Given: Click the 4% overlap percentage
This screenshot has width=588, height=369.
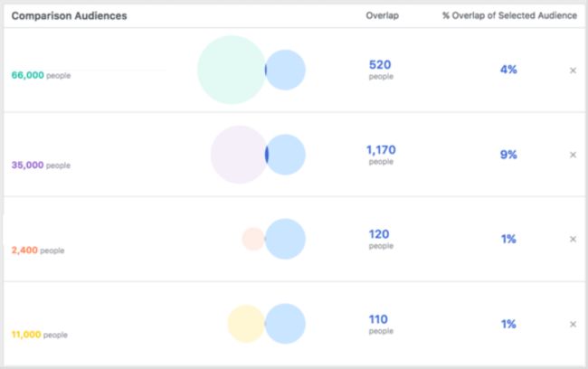Looking at the screenshot, I should click(508, 70).
